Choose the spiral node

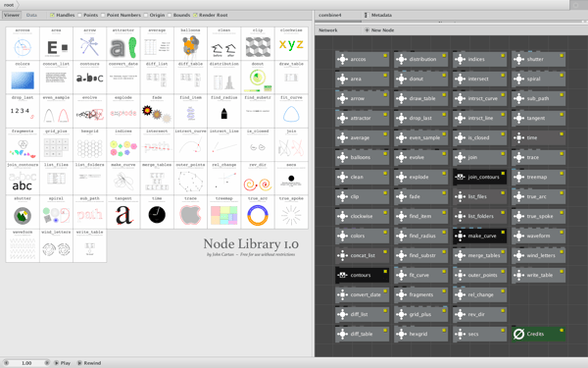pos(538,79)
